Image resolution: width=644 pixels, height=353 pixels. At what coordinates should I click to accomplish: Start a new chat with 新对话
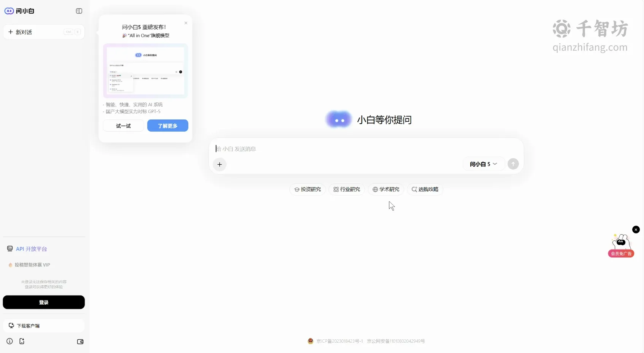coord(44,32)
